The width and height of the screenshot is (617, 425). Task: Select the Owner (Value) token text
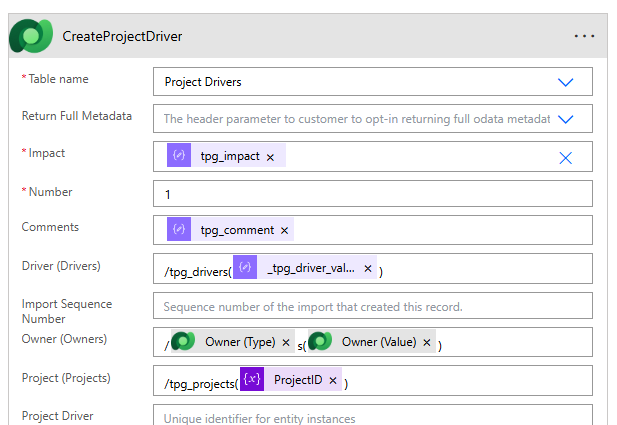click(379, 342)
